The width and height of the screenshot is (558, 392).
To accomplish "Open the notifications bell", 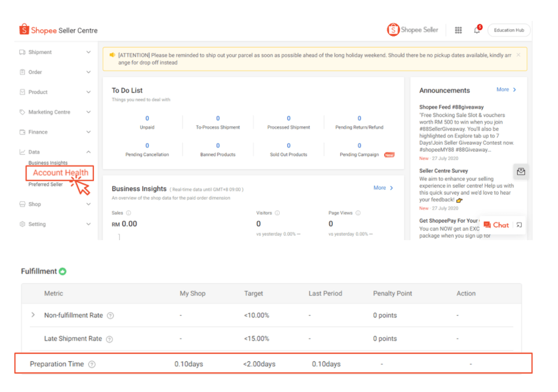I will 477,30.
